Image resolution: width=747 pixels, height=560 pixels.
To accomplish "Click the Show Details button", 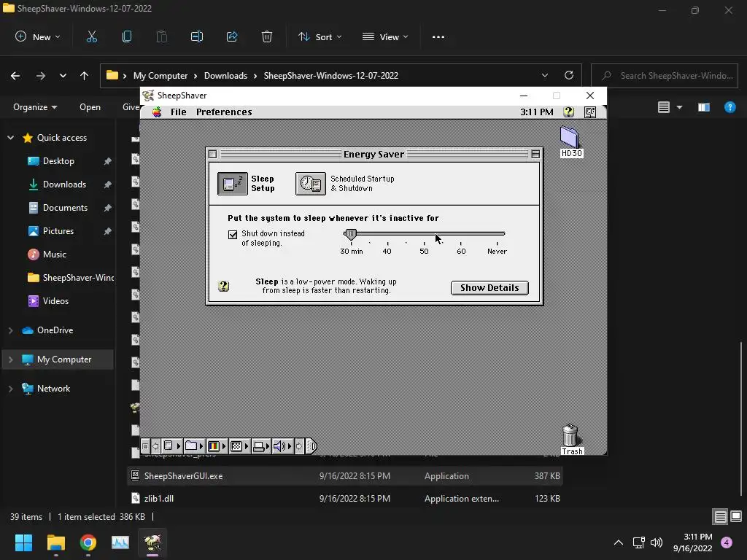I will 489,287.
